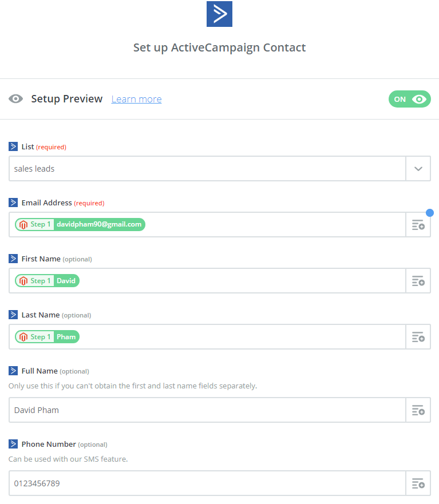439x504 pixels.
Task: Click the eye icon beside Setup Preview
Action: (x=16, y=99)
